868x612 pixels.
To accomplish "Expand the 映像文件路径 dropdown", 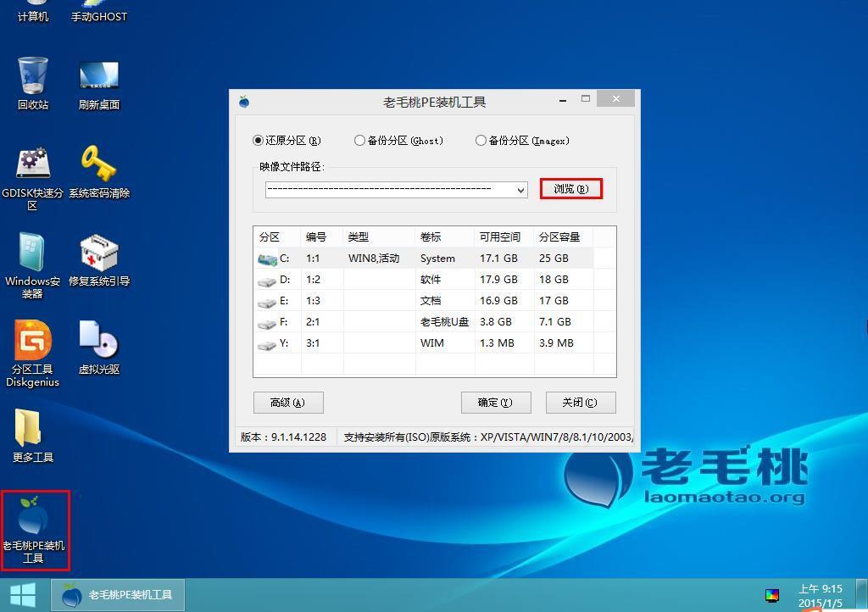I will click(521, 190).
